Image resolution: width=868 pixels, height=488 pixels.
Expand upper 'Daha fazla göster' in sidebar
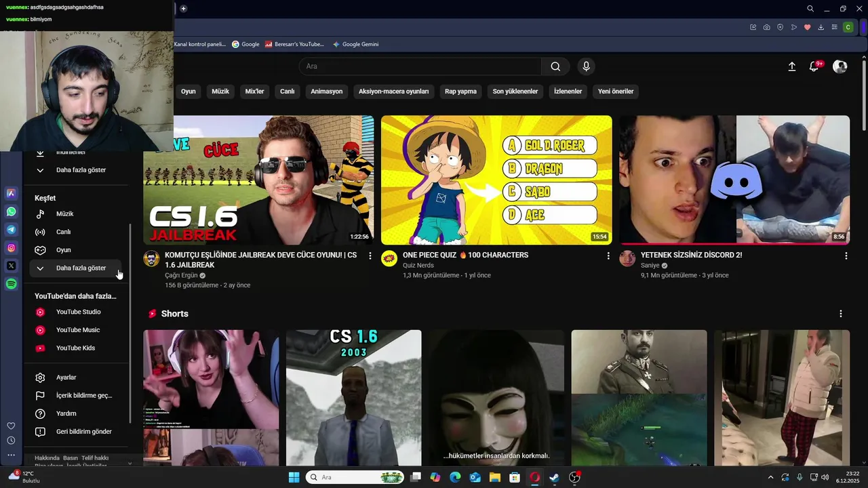[x=76, y=170]
